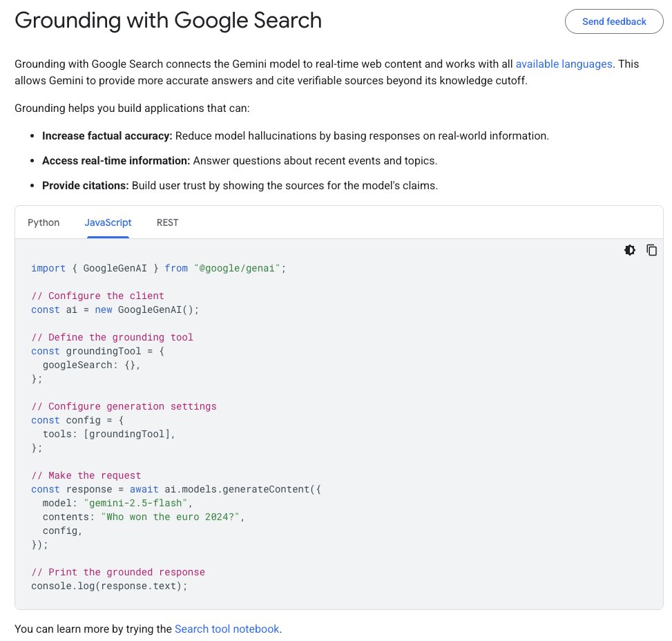
Task: Open the REST code sample tab
Action: (167, 222)
